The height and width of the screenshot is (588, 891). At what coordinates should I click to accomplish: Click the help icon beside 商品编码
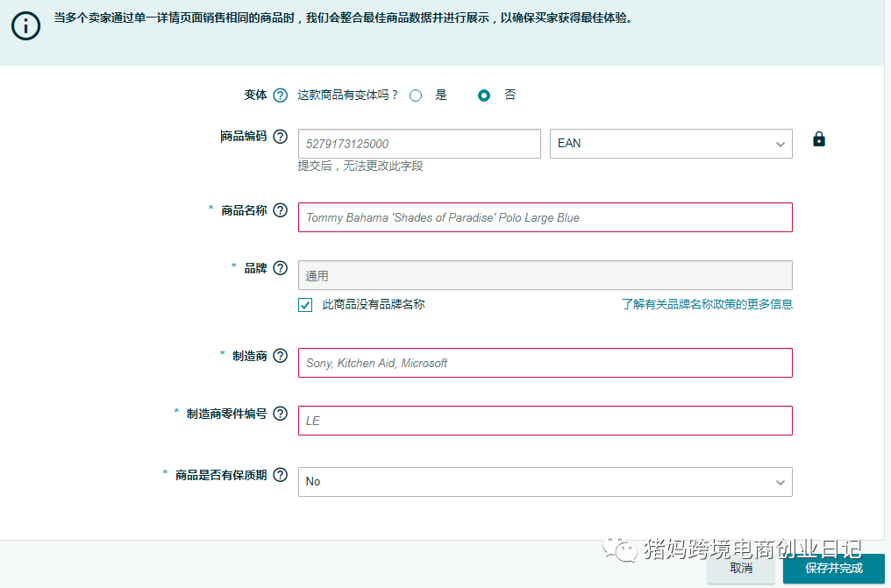click(280, 137)
